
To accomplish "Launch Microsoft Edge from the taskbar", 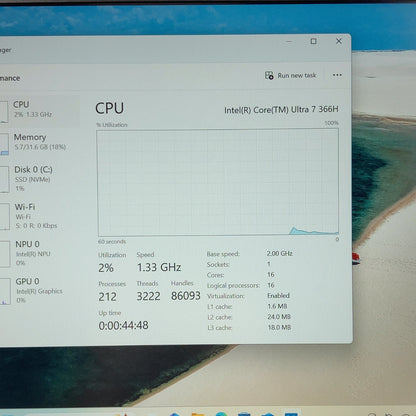I will coord(220,414).
